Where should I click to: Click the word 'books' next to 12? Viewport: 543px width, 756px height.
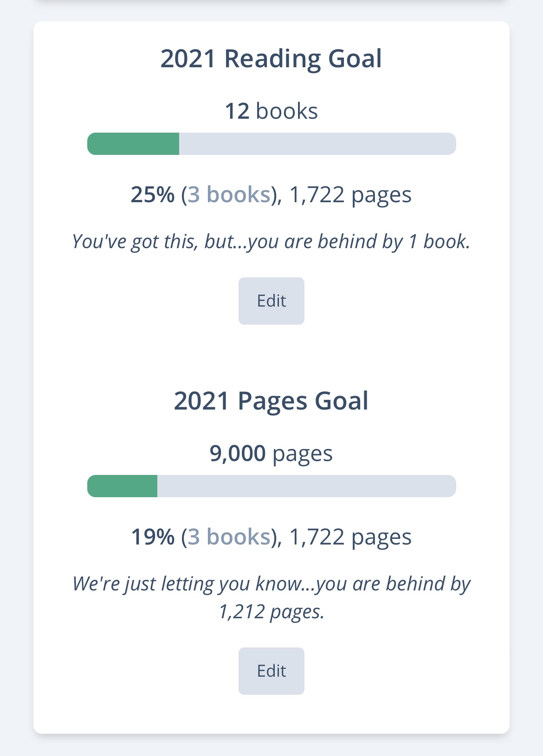tap(287, 111)
